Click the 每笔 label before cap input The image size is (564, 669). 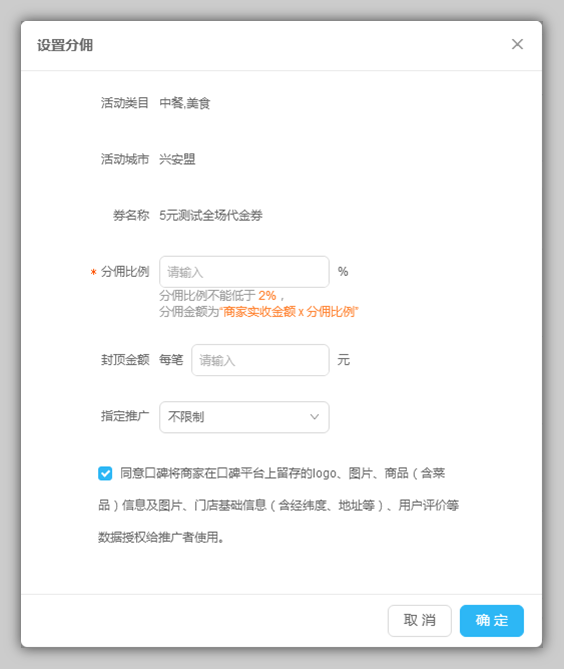(171, 360)
